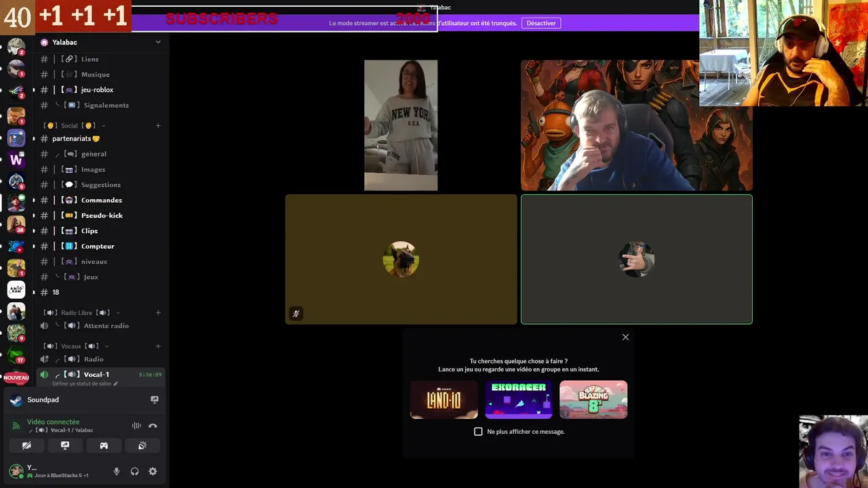Open the Images channel
Screen dimensions: 868x488
coord(100,169)
